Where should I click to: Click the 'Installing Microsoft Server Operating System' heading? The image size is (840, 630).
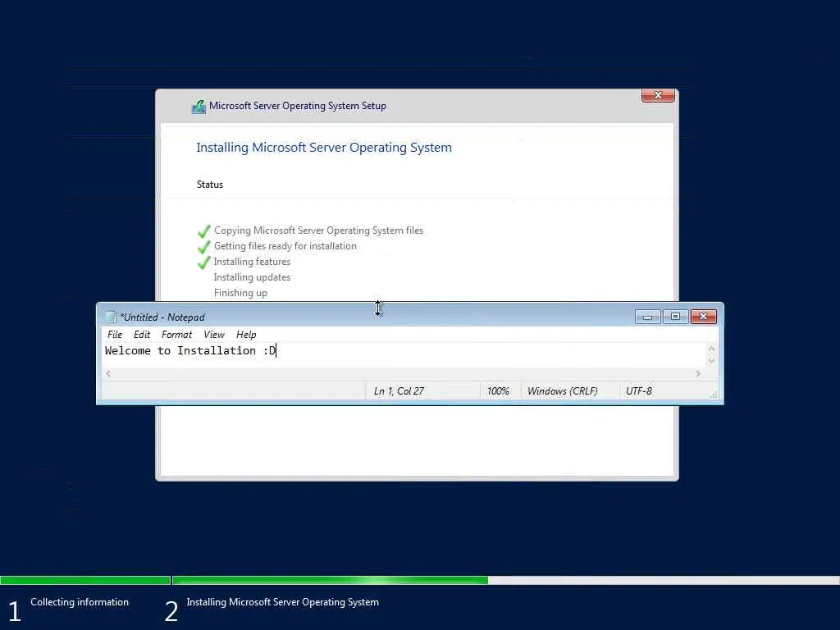pyautogui.click(x=323, y=148)
